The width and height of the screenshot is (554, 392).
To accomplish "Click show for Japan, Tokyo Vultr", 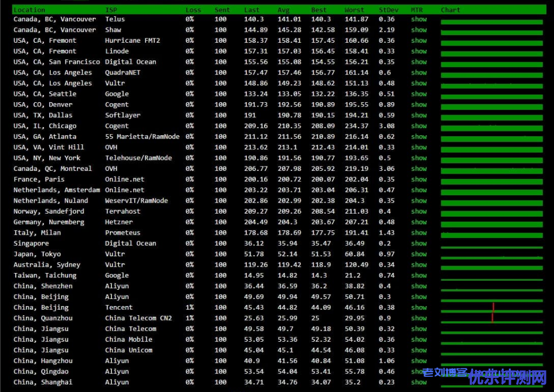I will tap(419, 254).
